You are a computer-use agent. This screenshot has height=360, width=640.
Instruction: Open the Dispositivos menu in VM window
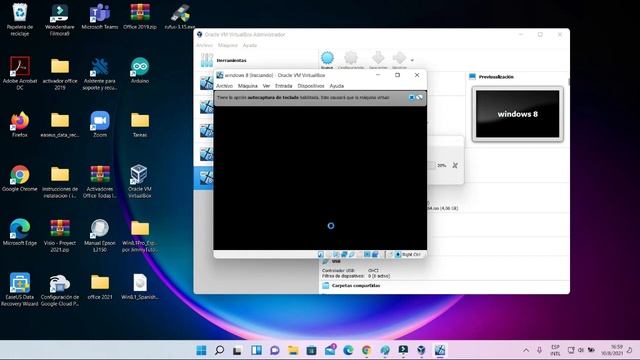(x=311, y=86)
